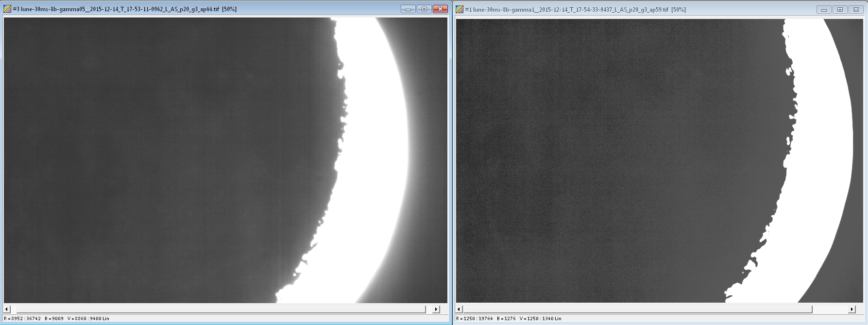This screenshot has height=325, width=868.
Task: Minimize the #1 gamma1 image window
Action: pos(824,10)
